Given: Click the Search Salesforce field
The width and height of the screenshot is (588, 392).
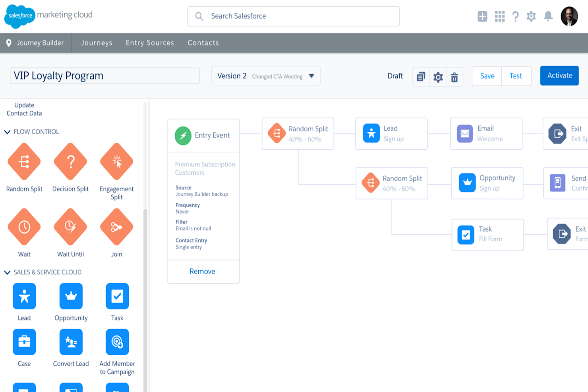Looking at the screenshot, I should [294, 16].
